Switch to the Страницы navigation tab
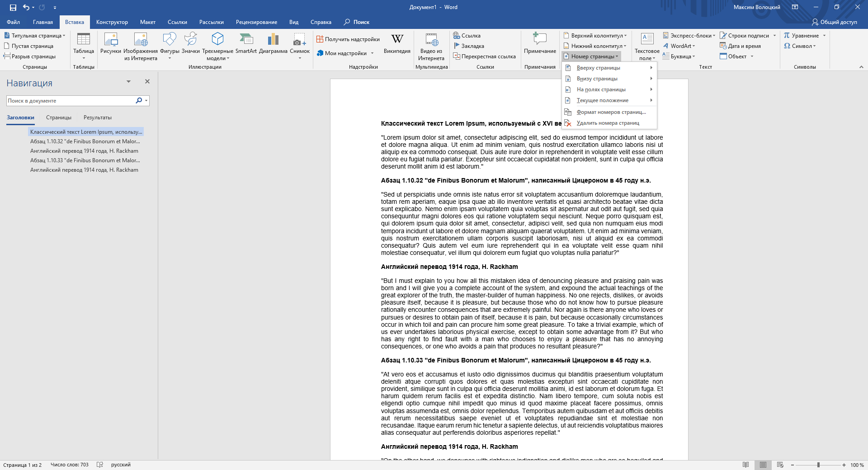The image size is (868, 470). [x=59, y=117]
